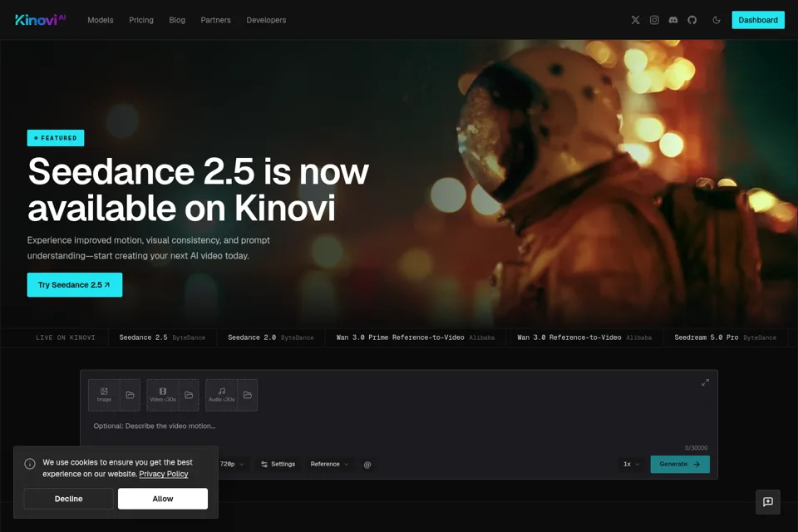The width and height of the screenshot is (798, 532).
Task: Click the 0/30000 character counter
Action: pyautogui.click(x=696, y=448)
